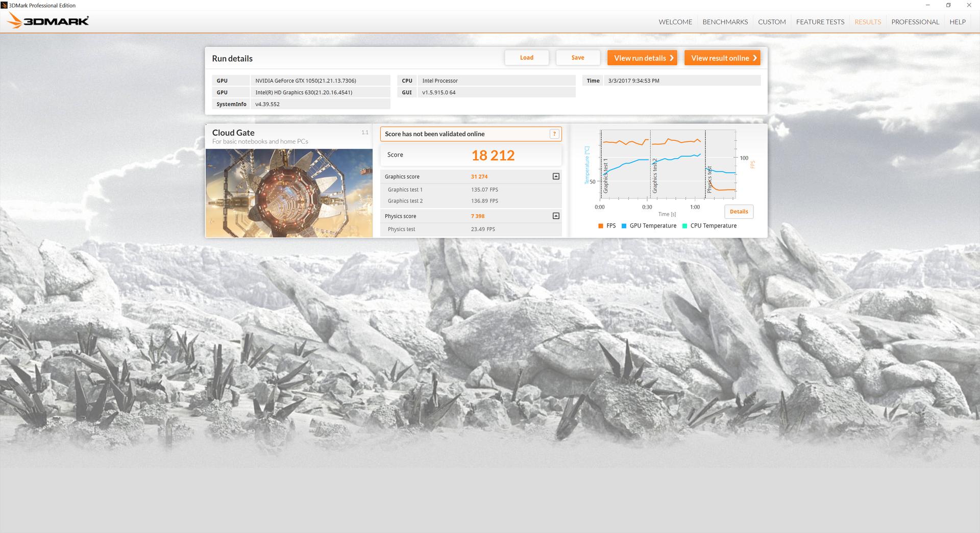Click the CPU Temperature legend swatch

click(x=684, y=226)
